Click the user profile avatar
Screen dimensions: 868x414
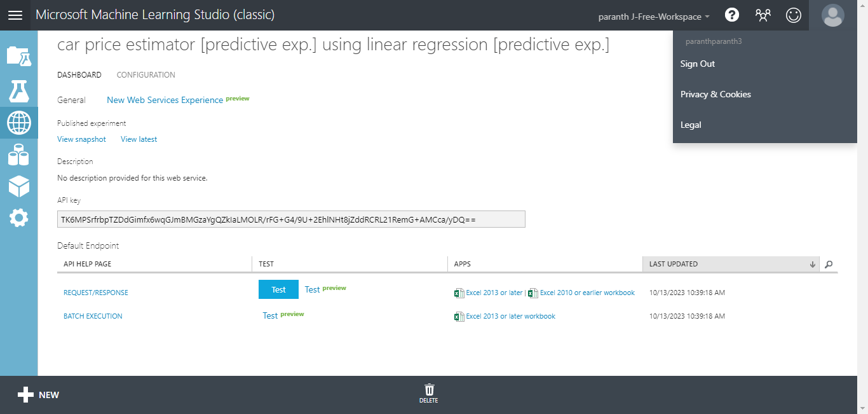coord(832,15)
